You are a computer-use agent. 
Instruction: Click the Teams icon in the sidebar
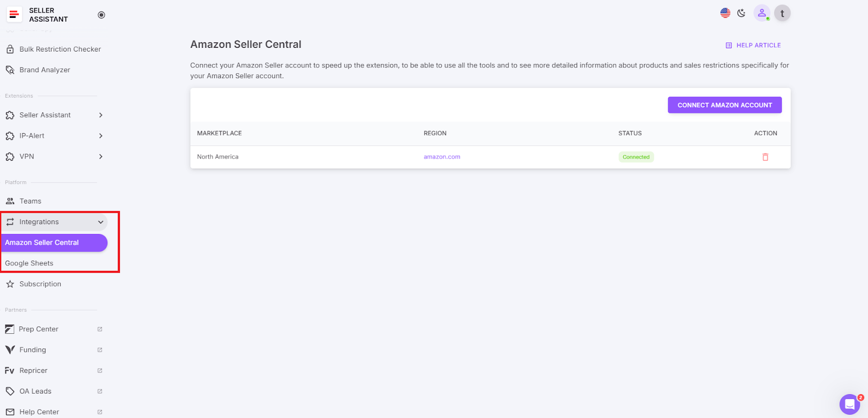(10, 201)
